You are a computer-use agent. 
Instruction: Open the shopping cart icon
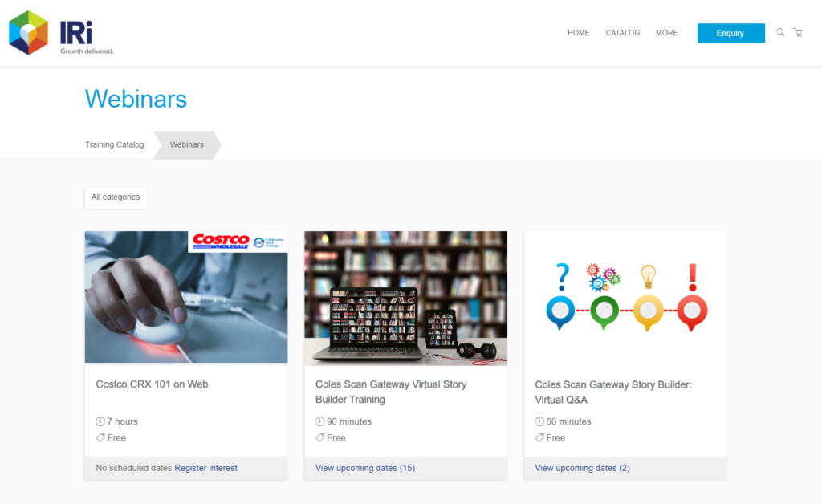pyautogui.click(x=798, y=32)
